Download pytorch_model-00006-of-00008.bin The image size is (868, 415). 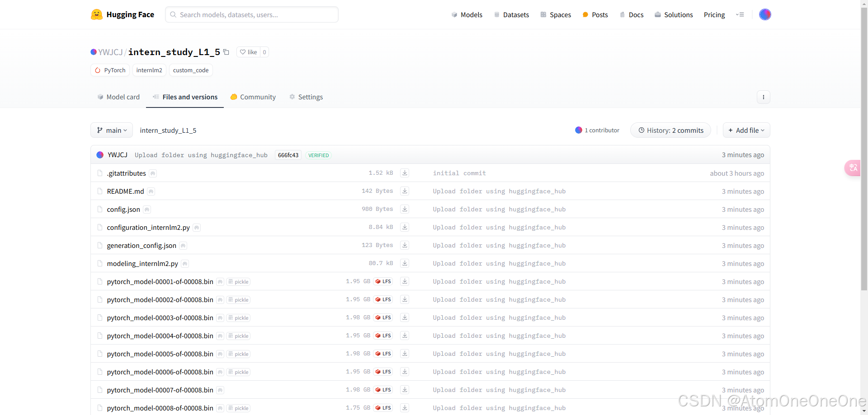point(405,372)
